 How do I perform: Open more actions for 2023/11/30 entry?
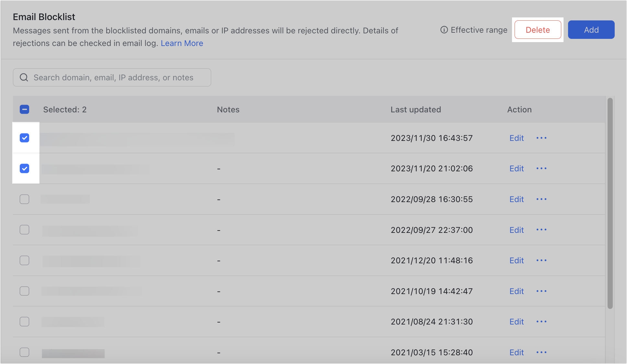541,138
